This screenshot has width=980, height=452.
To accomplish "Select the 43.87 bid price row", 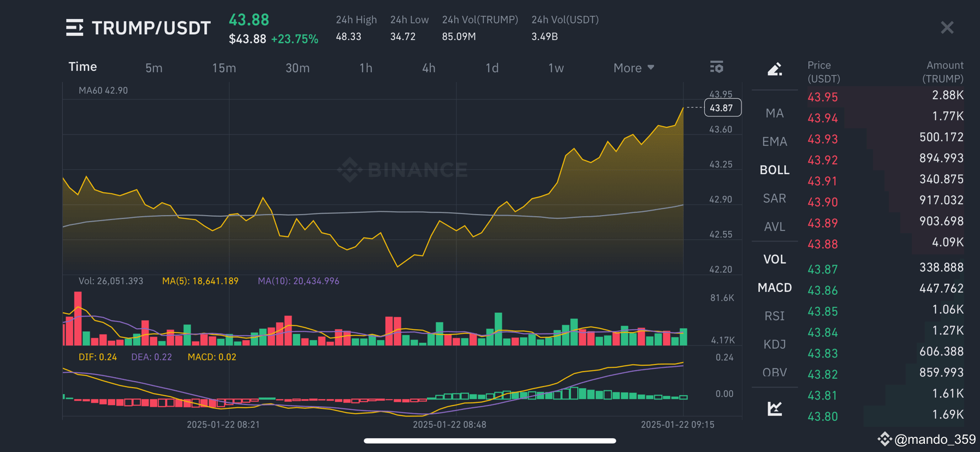I will point(886,269).
